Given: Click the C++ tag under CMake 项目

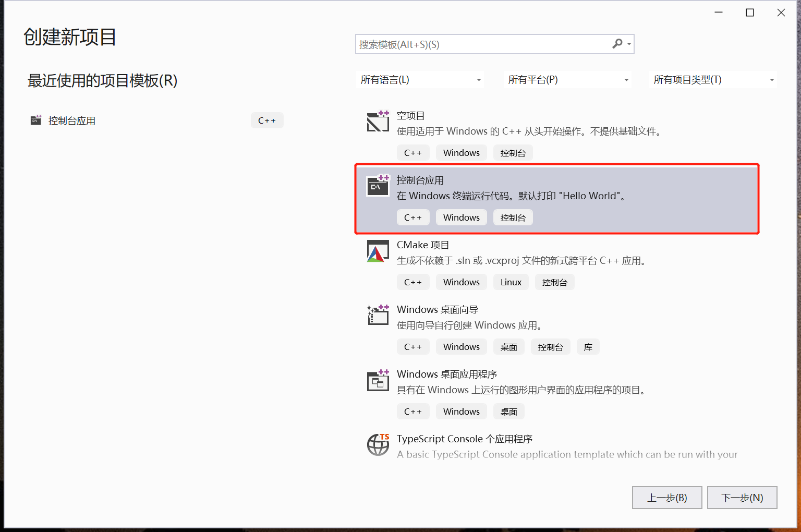Looking at the screenshot, I should 413,282.
